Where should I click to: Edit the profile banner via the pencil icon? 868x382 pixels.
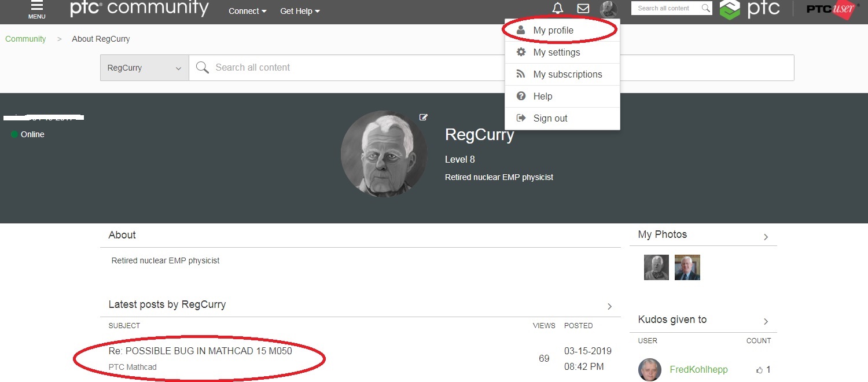pos(424,117)
